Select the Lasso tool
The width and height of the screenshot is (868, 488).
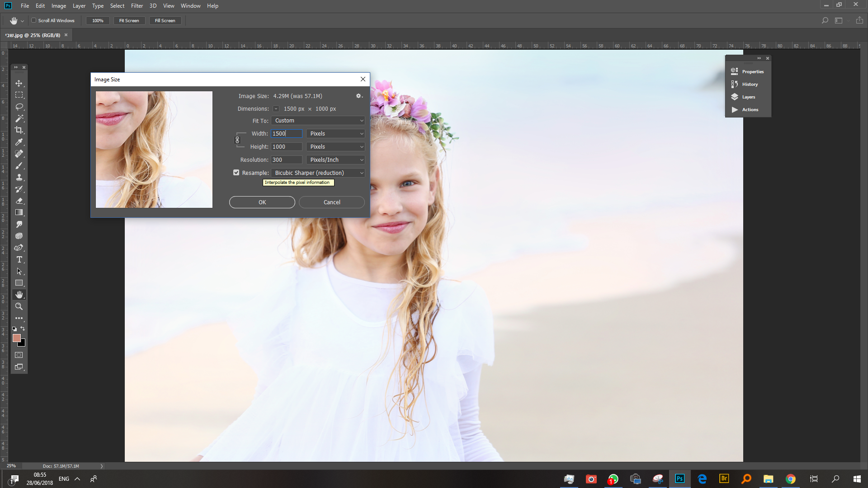point(19,107)
